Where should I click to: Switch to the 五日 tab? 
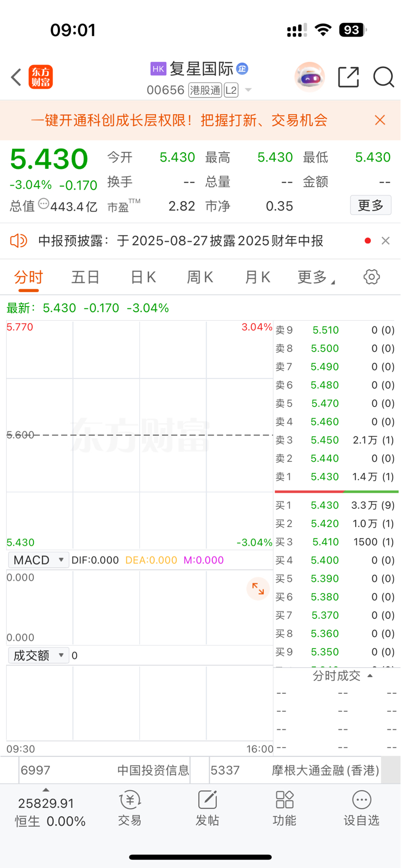[86, 277]
